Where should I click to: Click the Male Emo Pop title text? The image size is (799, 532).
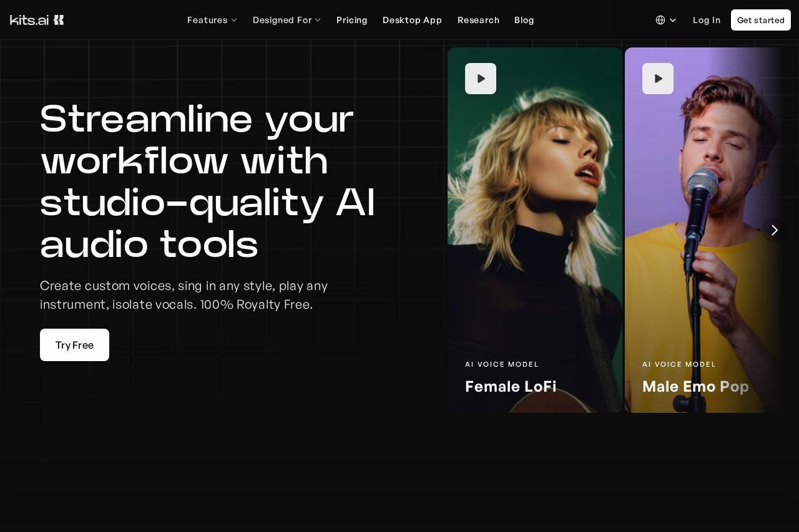(695, 387)
